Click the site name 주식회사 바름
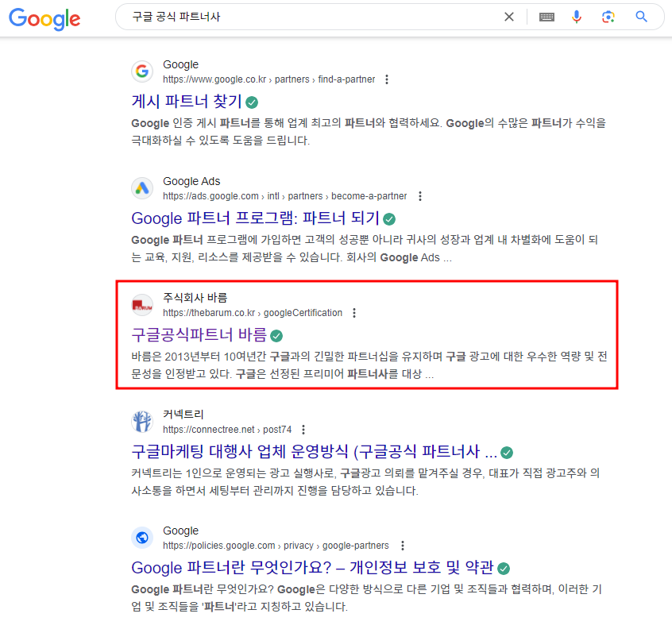 pyautogui.click(x=195, y=297)
